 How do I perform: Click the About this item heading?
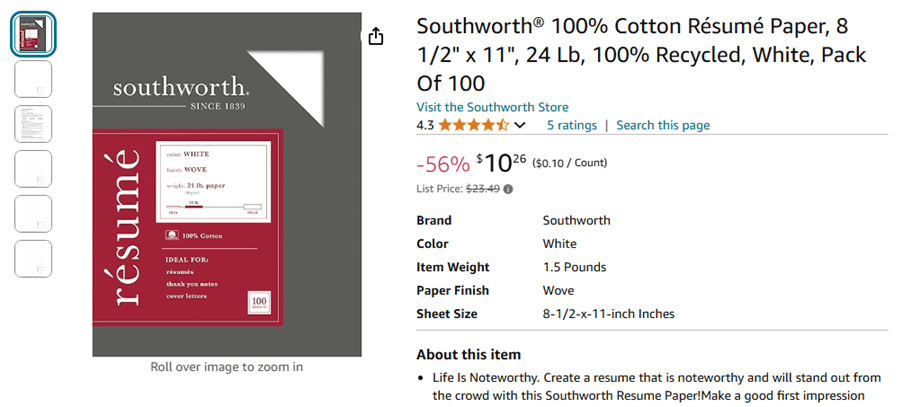click(x=468, y=354)
